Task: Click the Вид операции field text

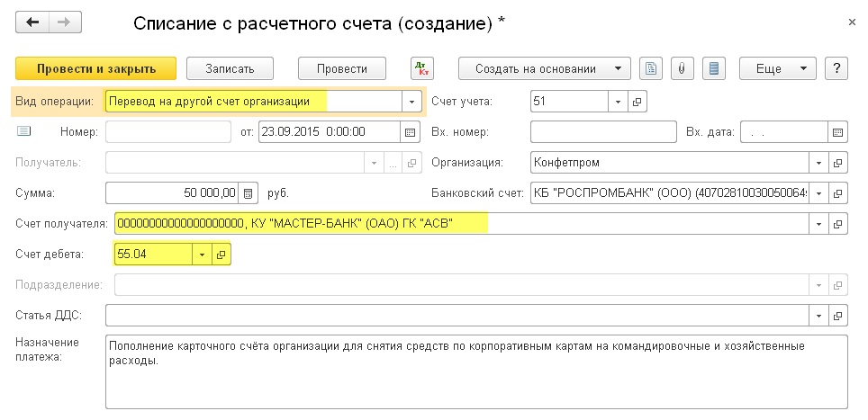Action: point(254,102)
